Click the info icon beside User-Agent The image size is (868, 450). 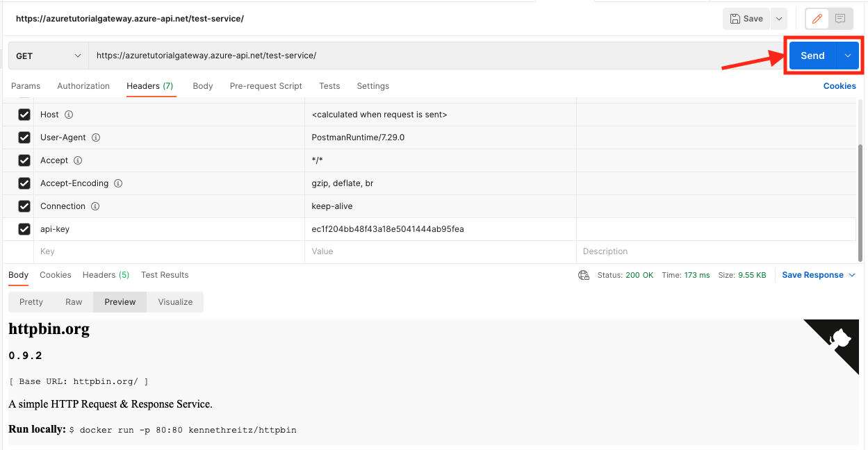pos(96,137)
